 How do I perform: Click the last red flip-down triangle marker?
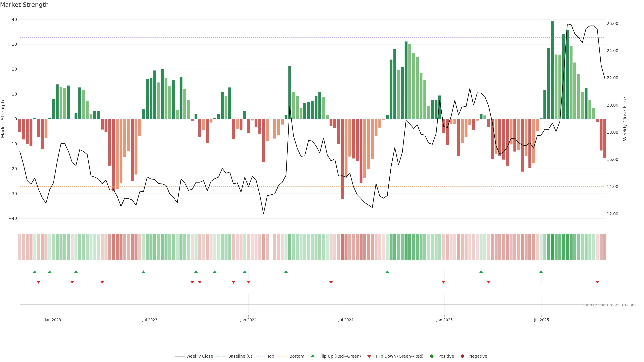(597, 282)
